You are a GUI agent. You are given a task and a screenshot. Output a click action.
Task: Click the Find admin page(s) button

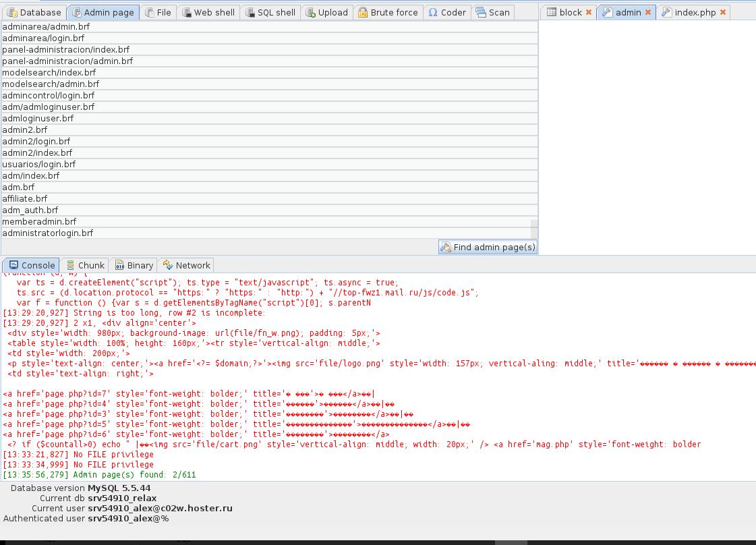pos(488,247)
